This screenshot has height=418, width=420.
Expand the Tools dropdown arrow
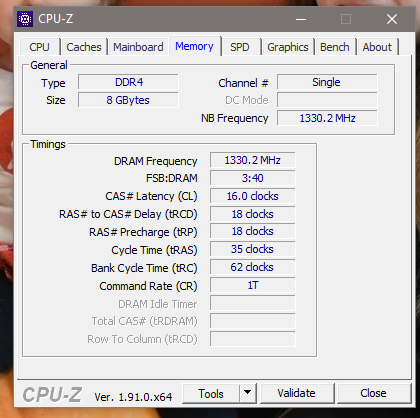click(248, 394)
